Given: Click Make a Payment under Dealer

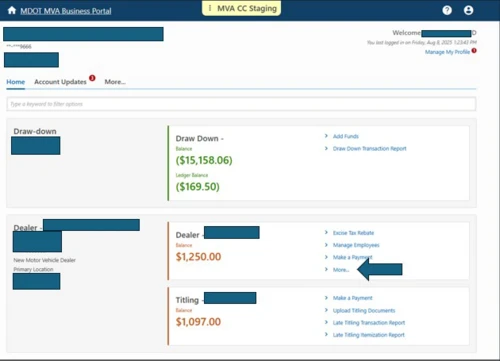Looking at the screenshot, I should [x=352, y=257].
